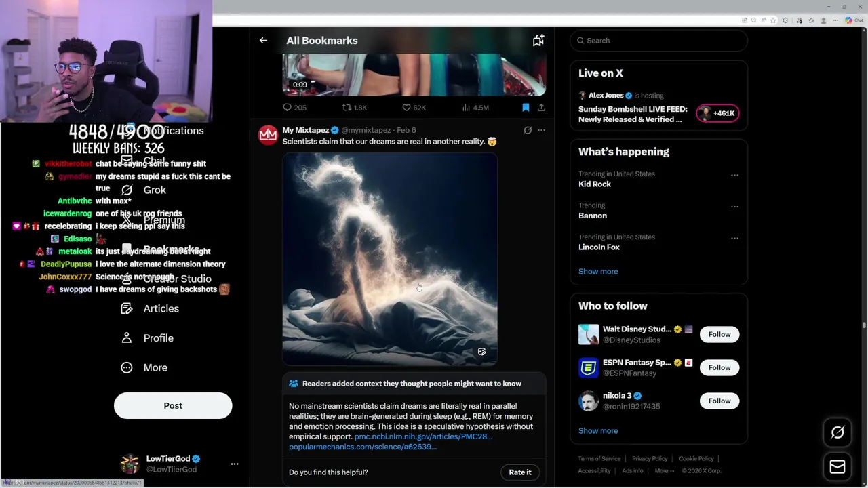
Task: Expand the footer More menu
Action: [x=664, y=471]
